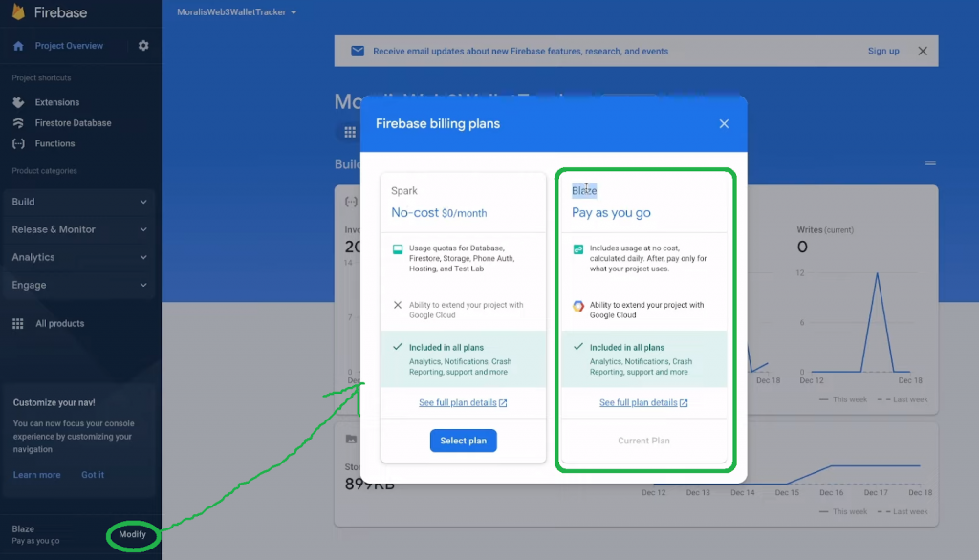Viewport: 979px width, 560px height.
Task: Open Firestore Database shortcut
Action: (x=73, y=123)
